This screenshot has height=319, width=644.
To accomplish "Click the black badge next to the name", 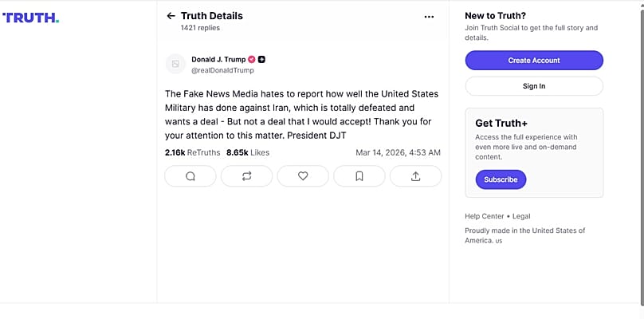I will [x=261, y=59].
